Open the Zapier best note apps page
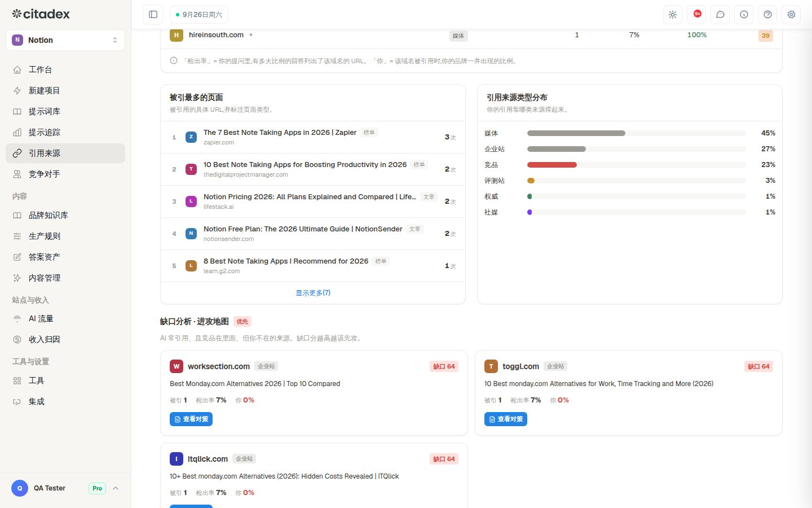Image resolution: width=812 pixels, height=508 pixels. point(313,137)
